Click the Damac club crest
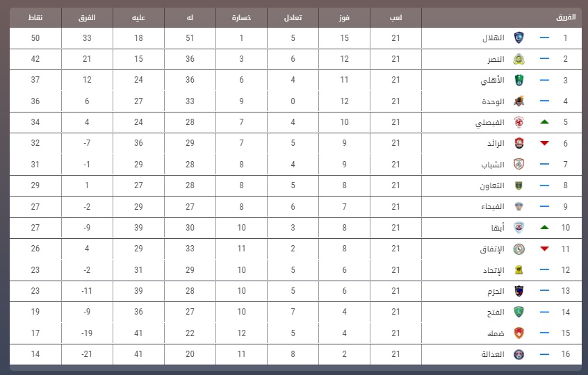Viewport: 588px width, 375px height. click(x=518, y=333)
